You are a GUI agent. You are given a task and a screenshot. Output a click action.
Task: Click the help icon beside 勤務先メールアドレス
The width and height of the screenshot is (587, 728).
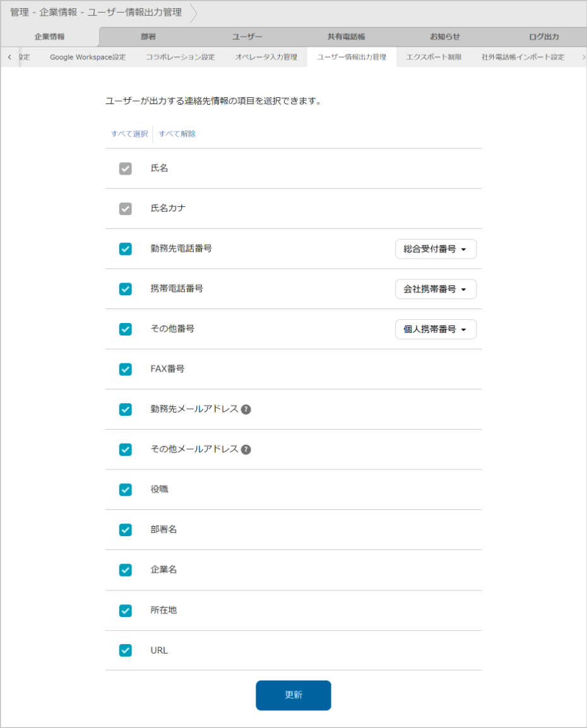(x=246, y=409)
